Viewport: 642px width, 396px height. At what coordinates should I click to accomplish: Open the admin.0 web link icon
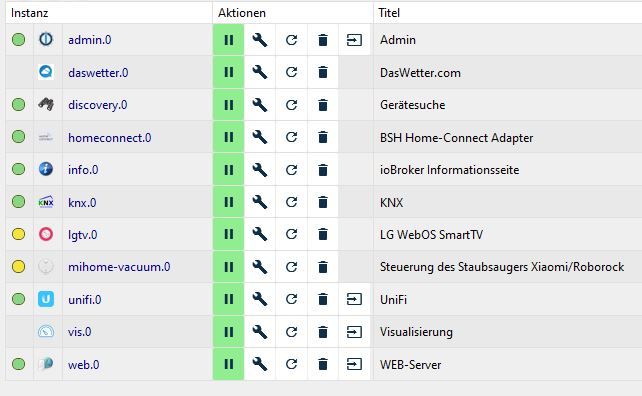click(354, 40)
